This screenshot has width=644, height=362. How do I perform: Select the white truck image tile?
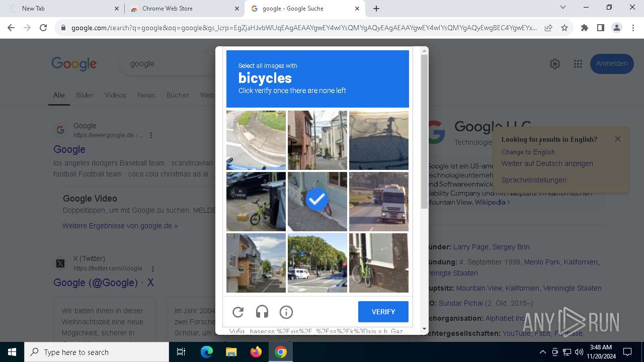pyautogui.click(x=379, y=202)
